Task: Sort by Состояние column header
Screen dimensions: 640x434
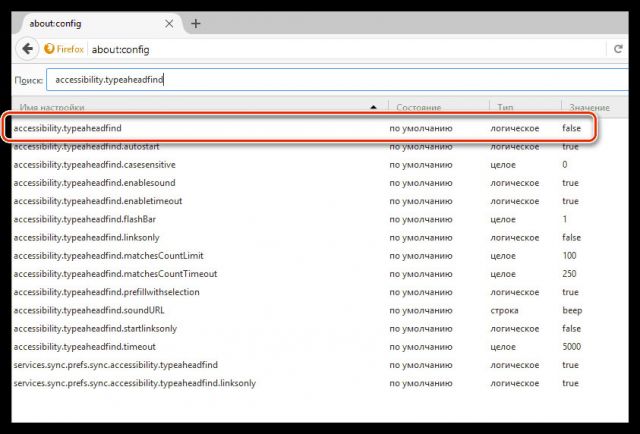Action: [x=439, y=107]
